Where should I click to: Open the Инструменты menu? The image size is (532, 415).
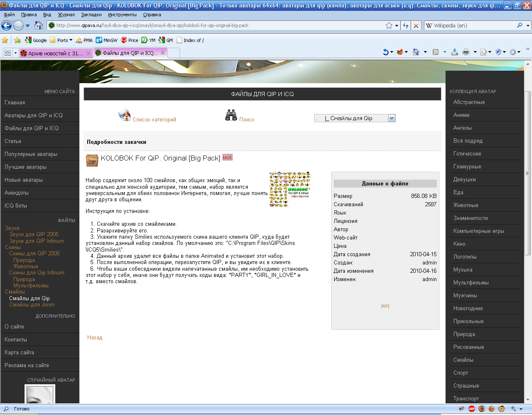point(122,15)
